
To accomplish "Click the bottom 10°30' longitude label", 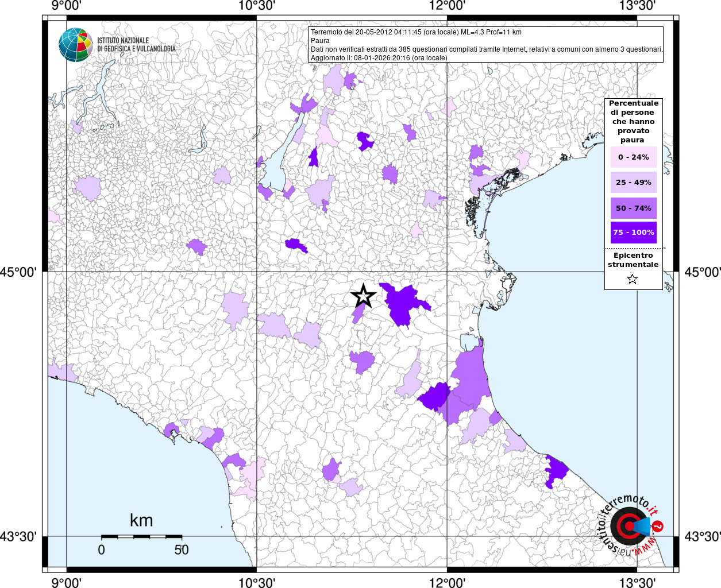I will pos(257,582).
